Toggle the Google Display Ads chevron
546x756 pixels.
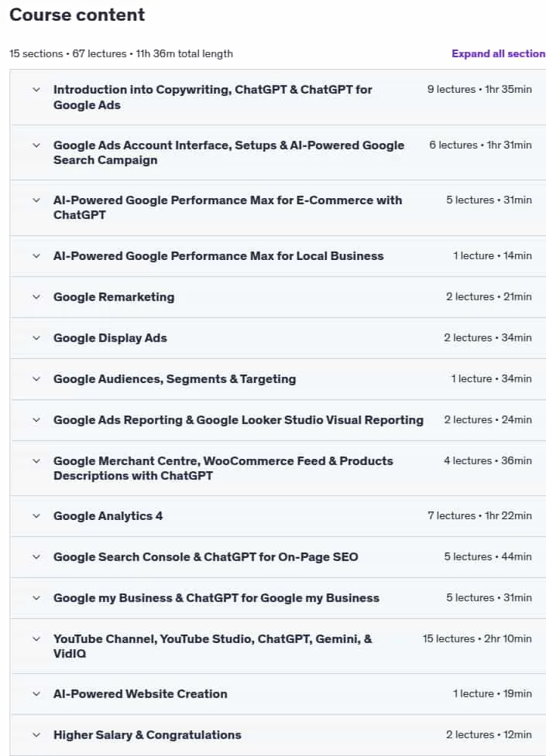(36, 338)
